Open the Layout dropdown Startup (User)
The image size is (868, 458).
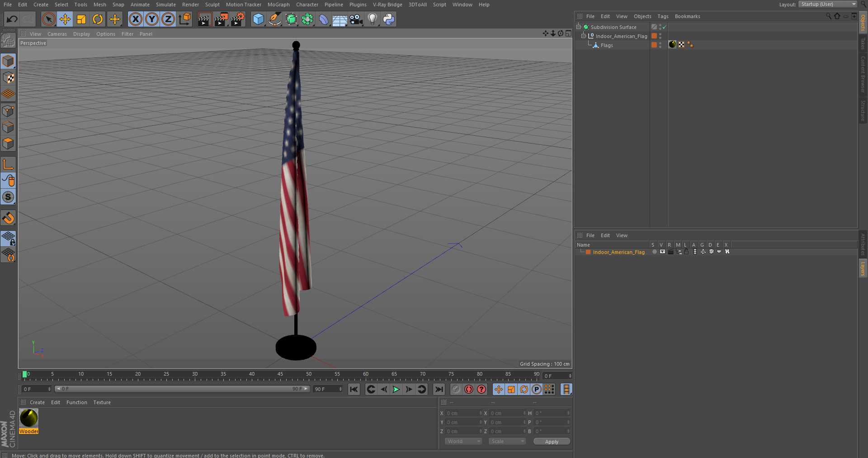click(x=827, y=4)
